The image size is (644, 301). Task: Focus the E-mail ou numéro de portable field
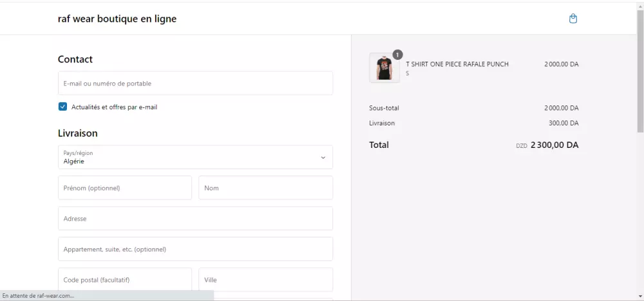point(195,84)
